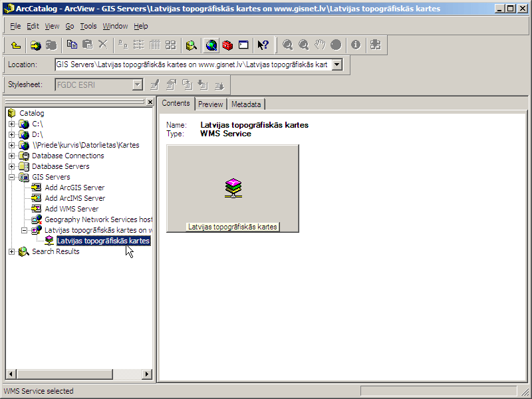Select the Identify info tool
532x399 pixels.
356,45
